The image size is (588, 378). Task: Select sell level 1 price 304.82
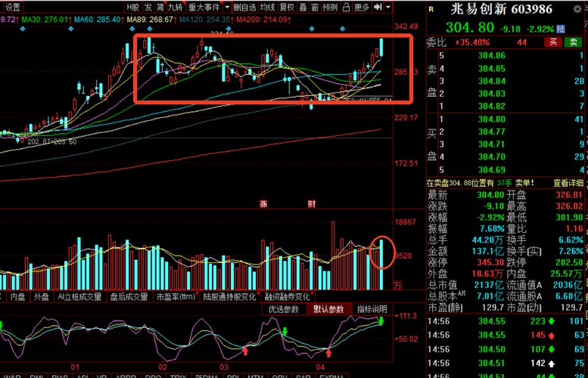(x=492, y=106)
